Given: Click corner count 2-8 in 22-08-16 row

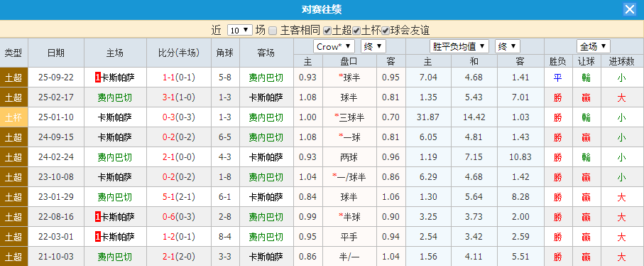Looking at the screenshot, I should [225, 217].
